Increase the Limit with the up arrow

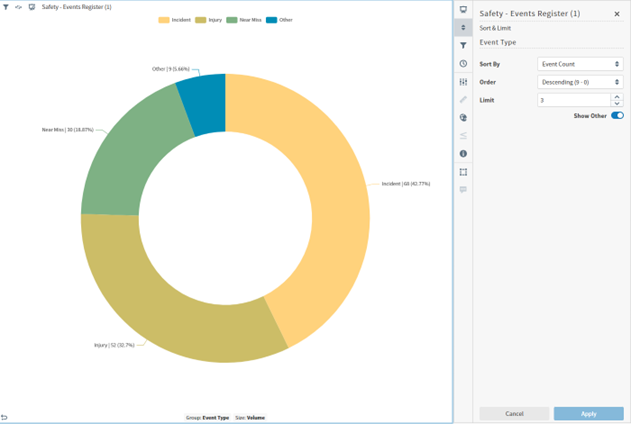click(x=617, y=97)
